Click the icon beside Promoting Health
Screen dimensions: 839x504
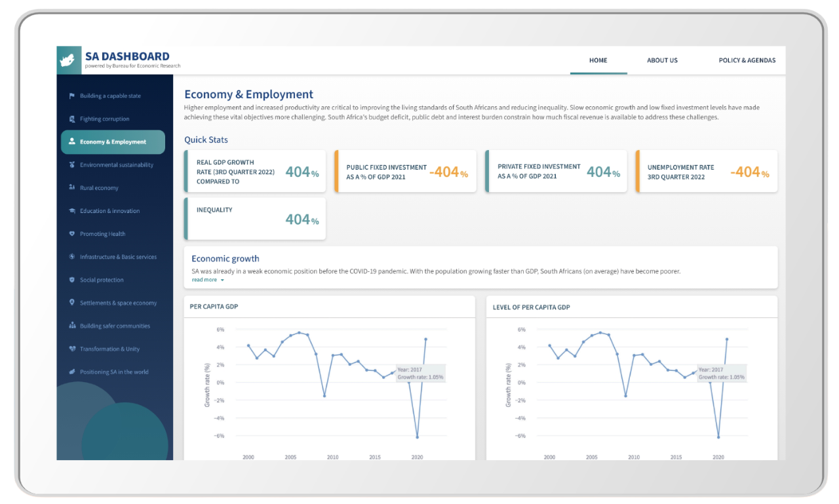coord(72,234)
